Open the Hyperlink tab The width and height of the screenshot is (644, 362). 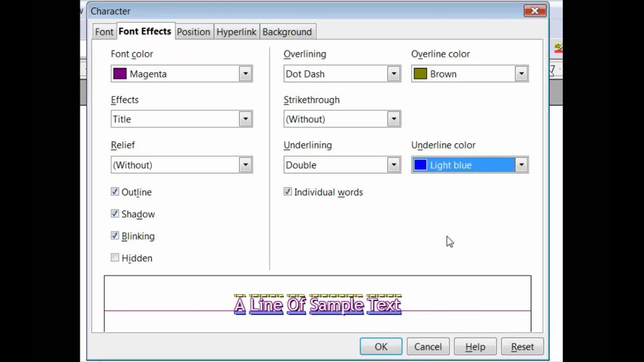point(236,32)
